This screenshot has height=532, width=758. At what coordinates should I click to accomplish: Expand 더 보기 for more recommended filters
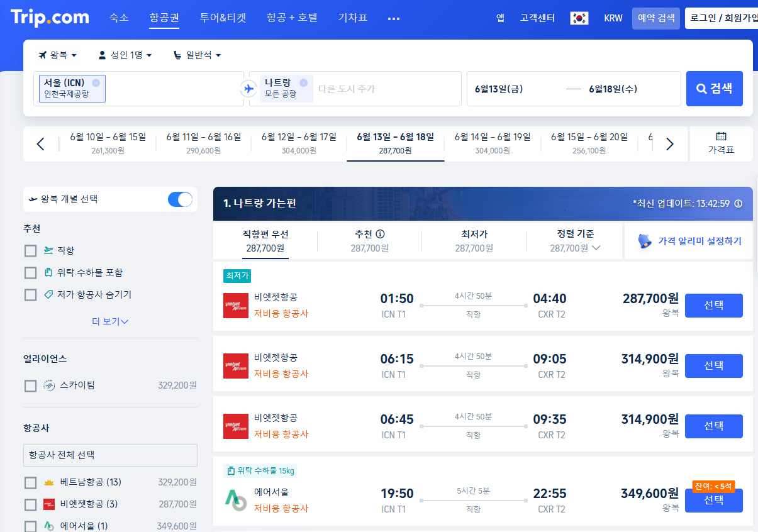[110, 321]
